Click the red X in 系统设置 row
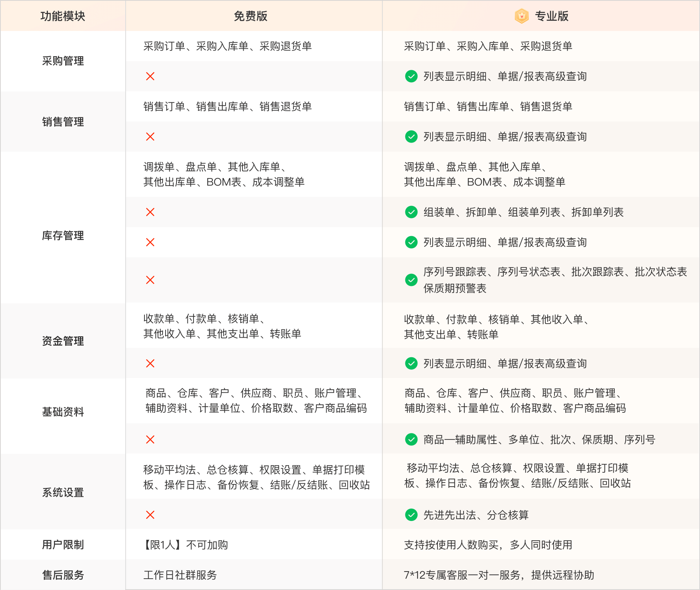 [x=150, y=515]
